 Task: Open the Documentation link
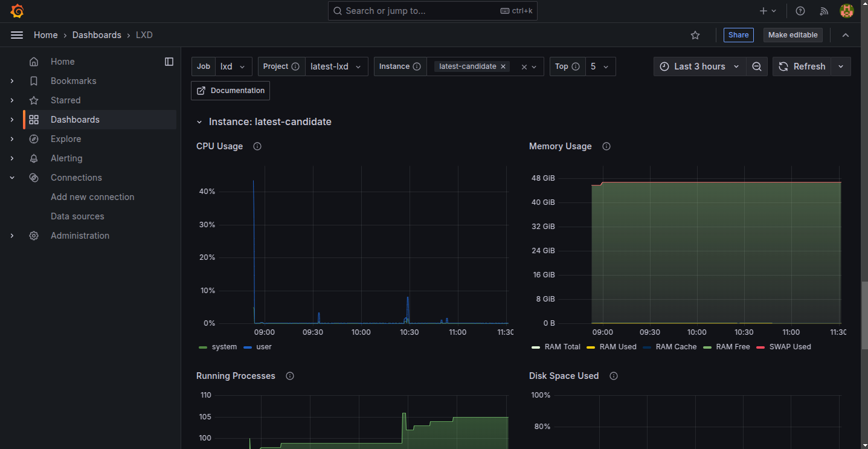click(230, 90)
